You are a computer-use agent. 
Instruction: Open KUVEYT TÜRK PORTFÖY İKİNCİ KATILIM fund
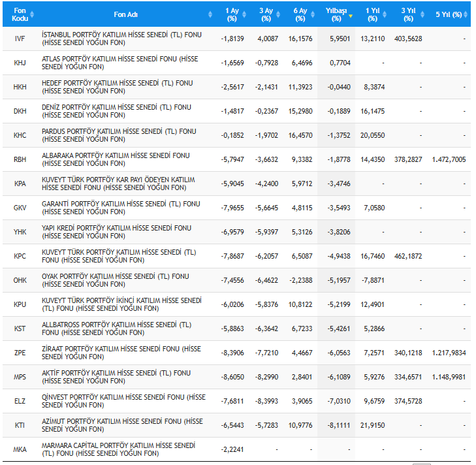(x=121, y=304)
